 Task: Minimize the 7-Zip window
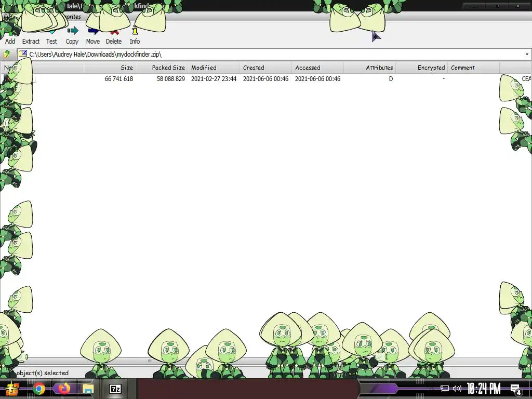pyautogui.click(x=474, y=6)
